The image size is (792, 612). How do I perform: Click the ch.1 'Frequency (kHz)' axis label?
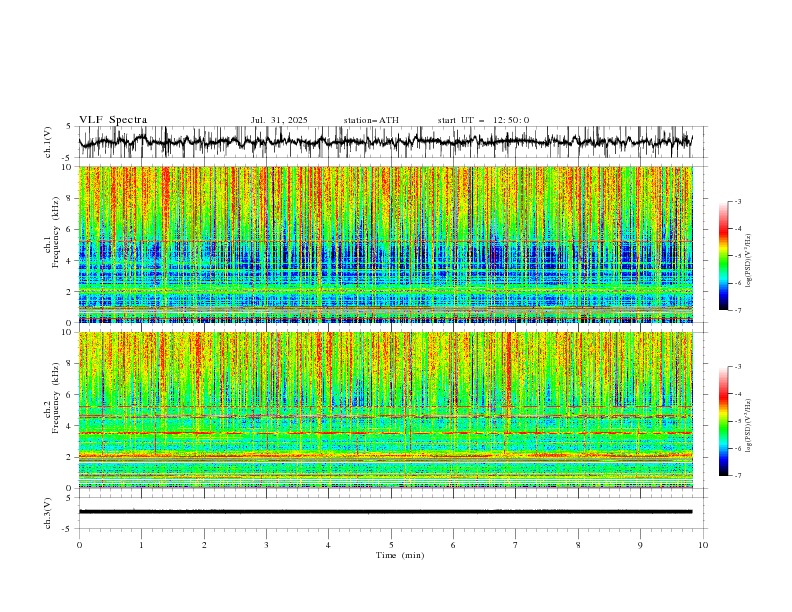(56, 233)
